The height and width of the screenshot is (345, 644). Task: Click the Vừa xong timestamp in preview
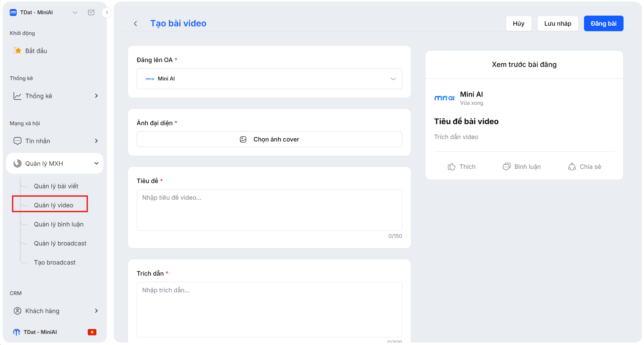tap(471, 103)
